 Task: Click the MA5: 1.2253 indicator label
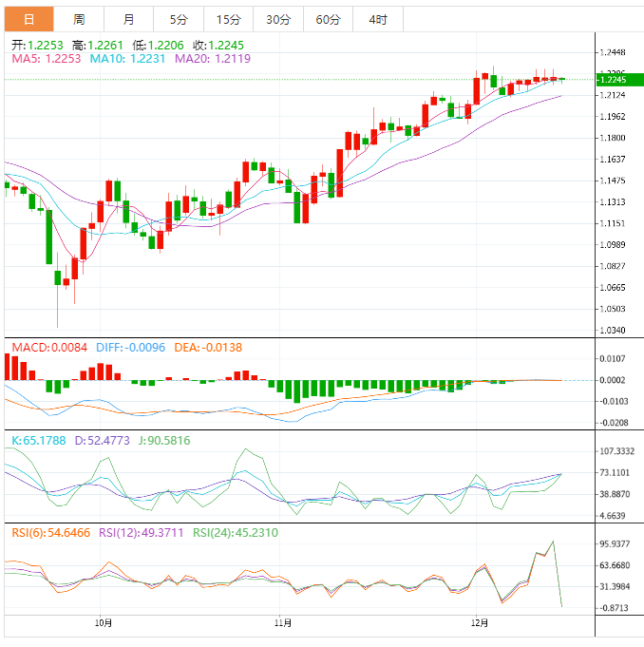(47, 59)
